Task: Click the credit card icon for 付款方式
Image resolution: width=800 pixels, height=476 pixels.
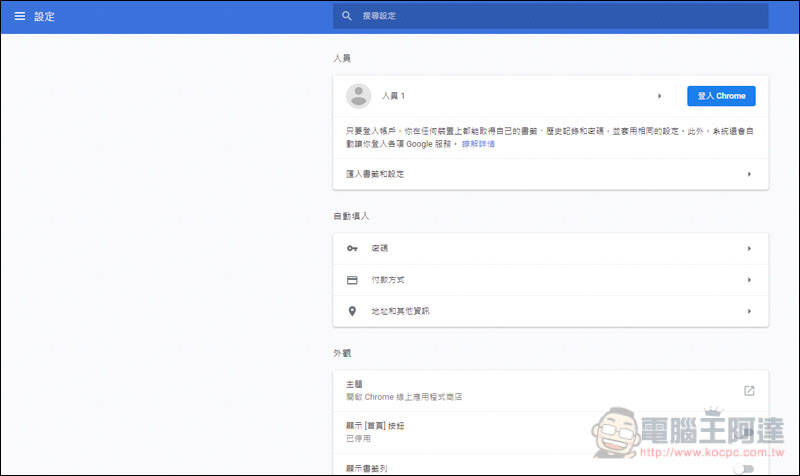Action: [x=352, y=280]
